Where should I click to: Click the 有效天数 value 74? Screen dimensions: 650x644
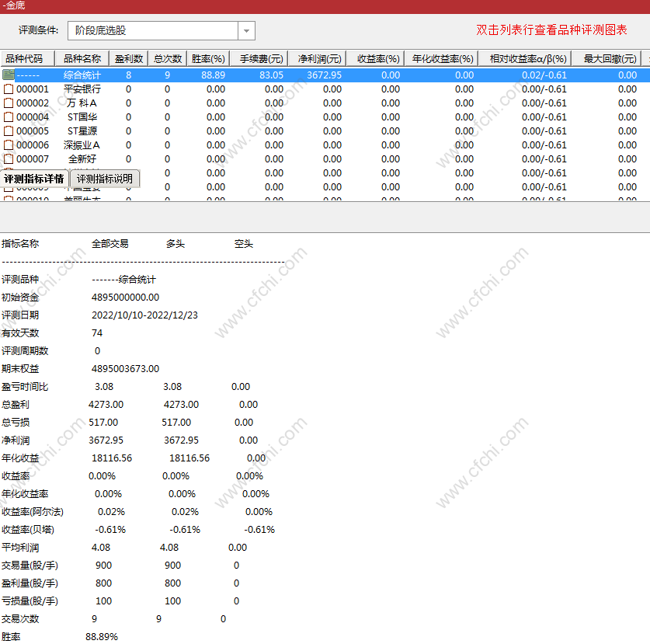(97, 333)
